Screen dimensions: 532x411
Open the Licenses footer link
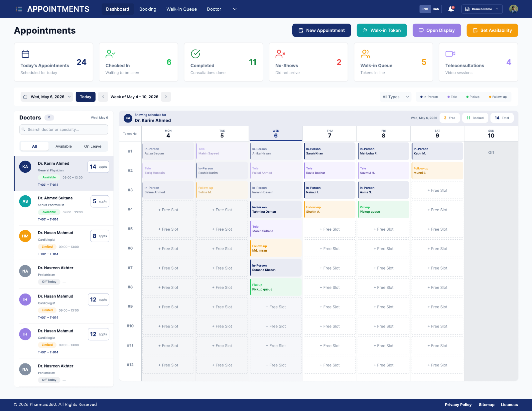[509, 405]
